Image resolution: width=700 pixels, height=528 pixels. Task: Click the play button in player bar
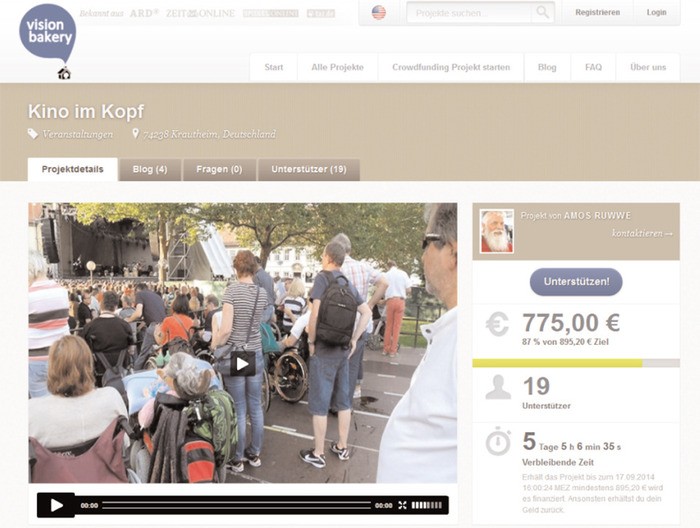[56, 505]
